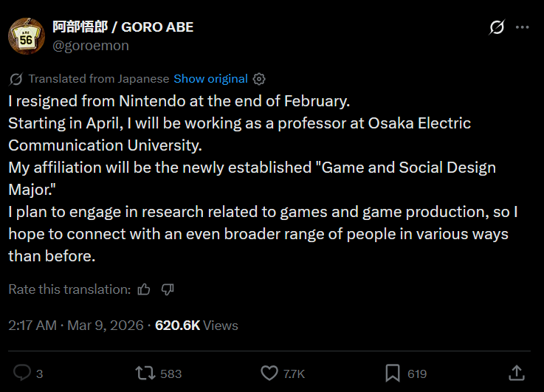
Task: Click GORO ABE's profile avatar
Action: [26, 36]
